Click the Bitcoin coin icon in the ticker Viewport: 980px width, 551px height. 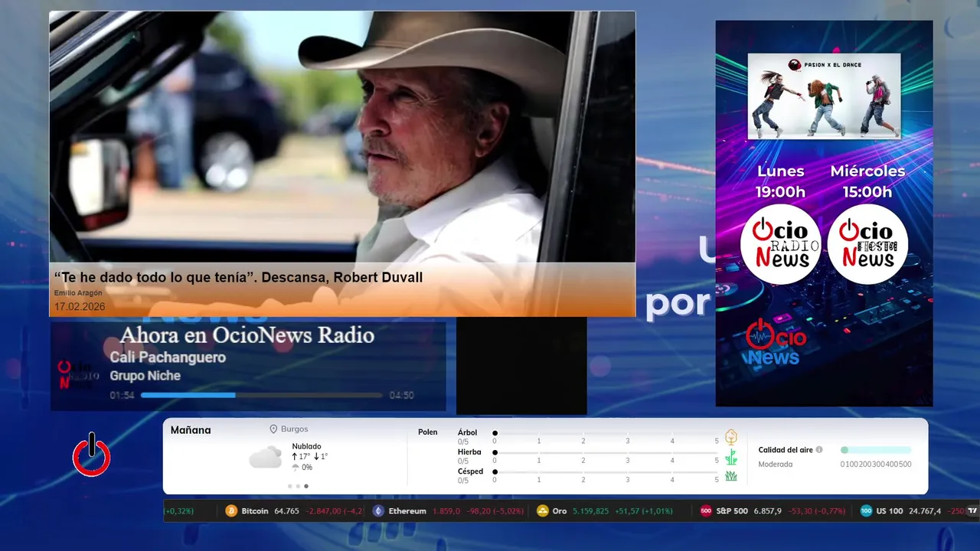coord(231,511)
